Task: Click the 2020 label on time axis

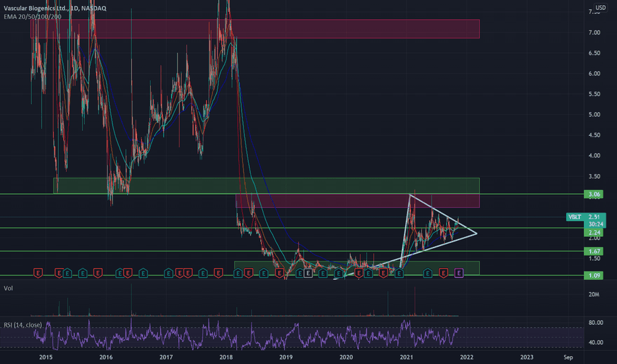Action: [x=346, y=357]
